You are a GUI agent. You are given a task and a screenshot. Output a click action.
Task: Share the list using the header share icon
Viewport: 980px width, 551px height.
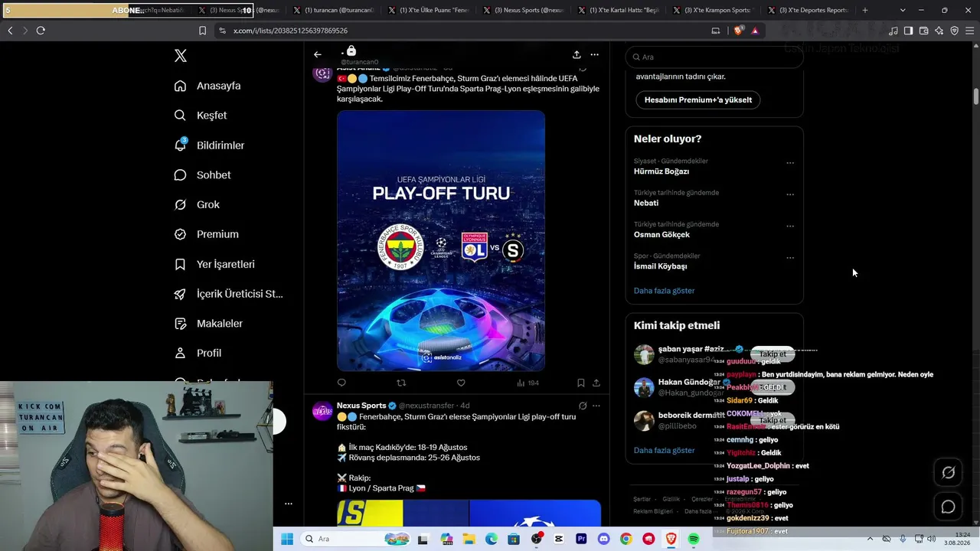577,54
